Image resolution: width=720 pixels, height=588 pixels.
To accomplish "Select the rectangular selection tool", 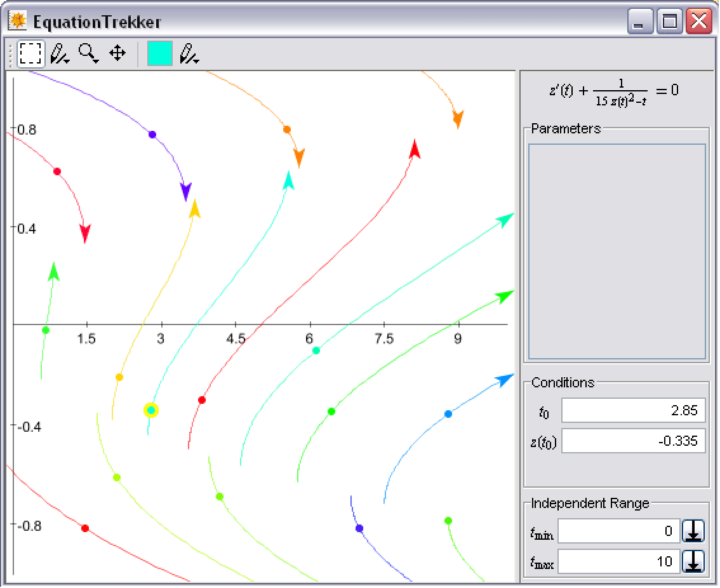I will pos(30,54).
